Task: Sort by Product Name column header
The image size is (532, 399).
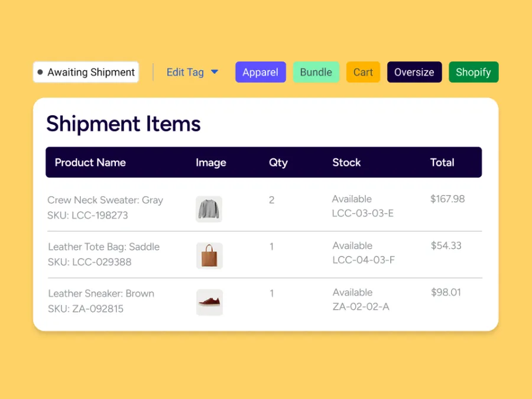Action: point(90,163)
